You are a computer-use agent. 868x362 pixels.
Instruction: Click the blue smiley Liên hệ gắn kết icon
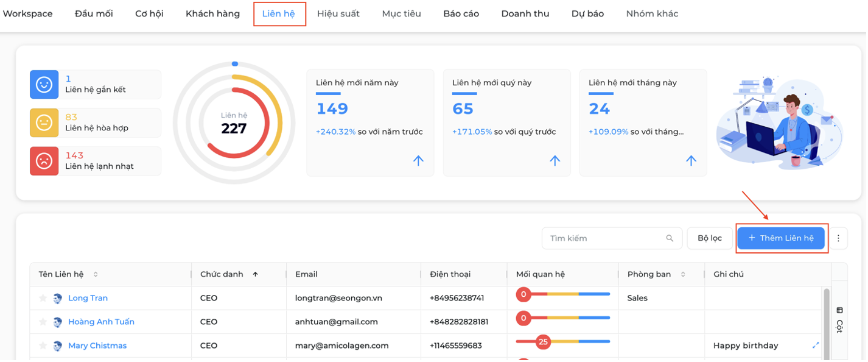point(44,85)
